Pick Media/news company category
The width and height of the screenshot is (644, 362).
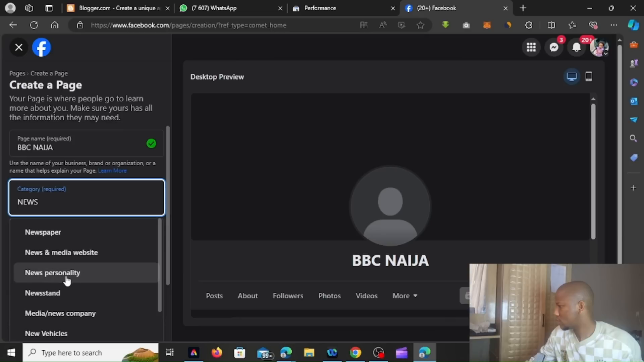click(85, 313)
